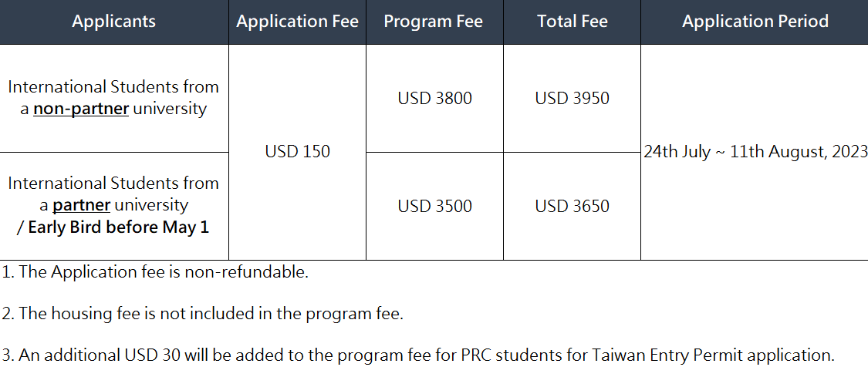Click the underlined non-partner text
This screenshot has width=868, height=367.
(81, 109)
